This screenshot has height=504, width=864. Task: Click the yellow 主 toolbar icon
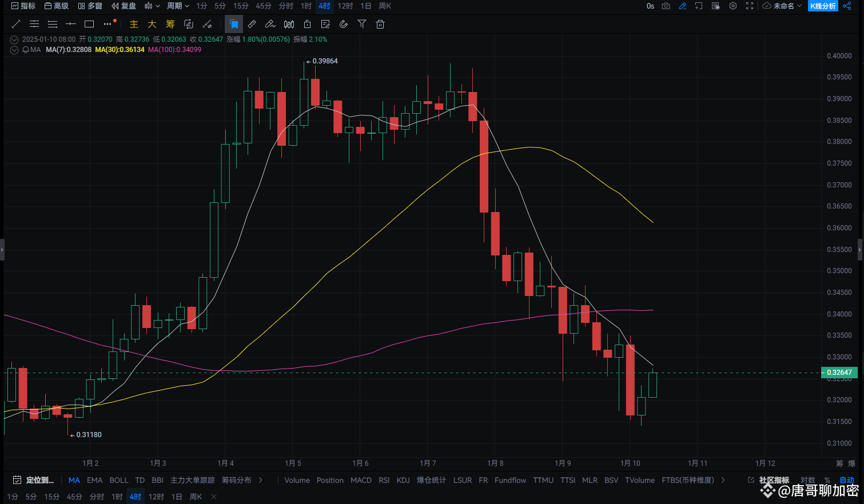pyautogui.click(x=134, y=24)
